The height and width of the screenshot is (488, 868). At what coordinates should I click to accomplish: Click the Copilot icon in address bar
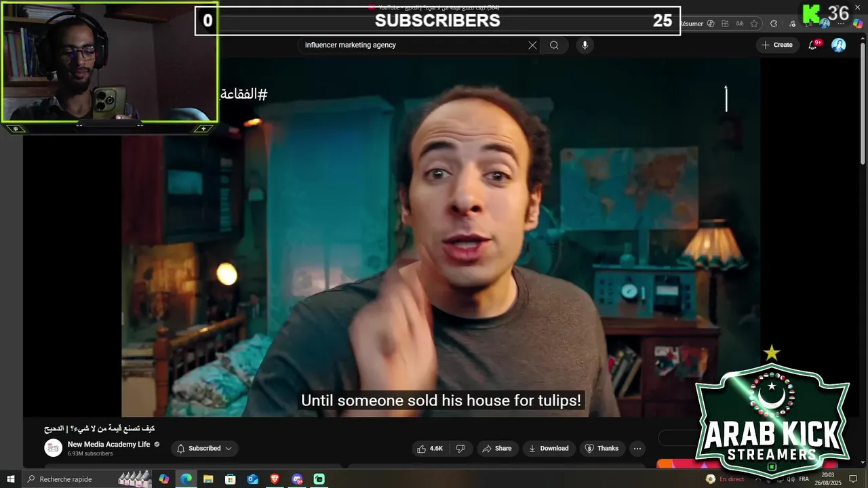(x=711, y=24)
